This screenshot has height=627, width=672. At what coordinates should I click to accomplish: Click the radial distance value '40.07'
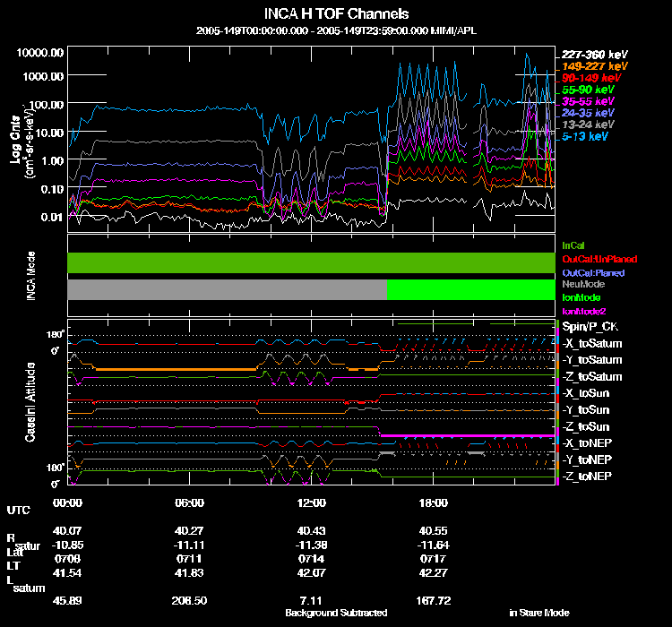pos(67,530)
